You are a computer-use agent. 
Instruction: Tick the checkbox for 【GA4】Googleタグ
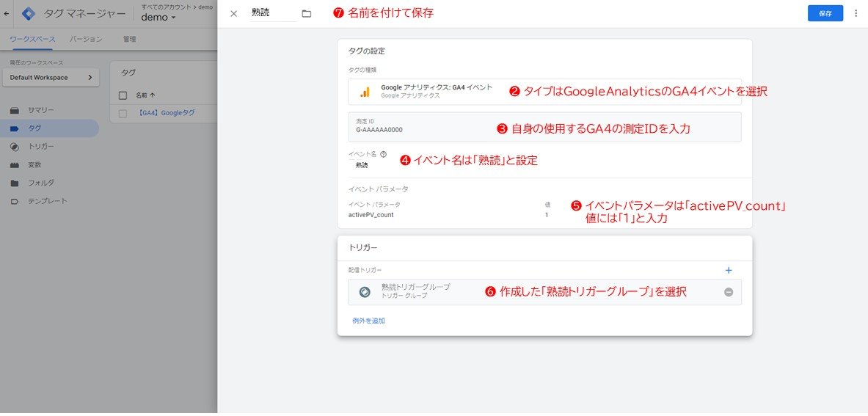click(123, 113)
